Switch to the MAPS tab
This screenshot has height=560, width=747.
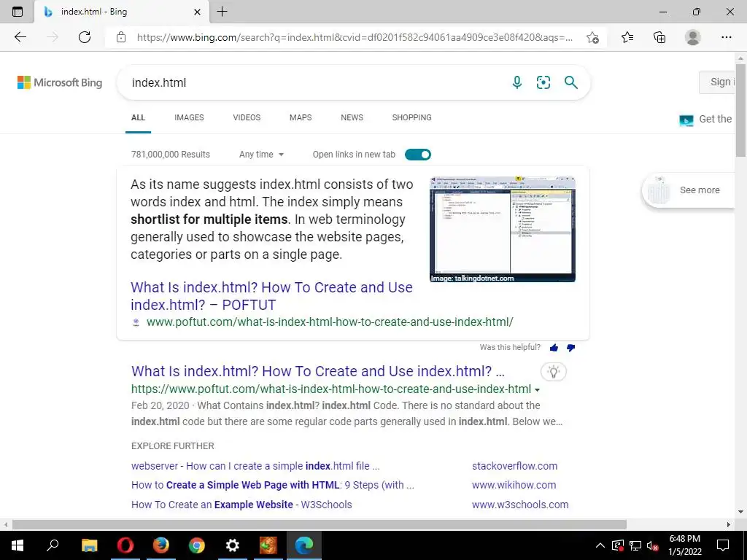click(301, 117)
